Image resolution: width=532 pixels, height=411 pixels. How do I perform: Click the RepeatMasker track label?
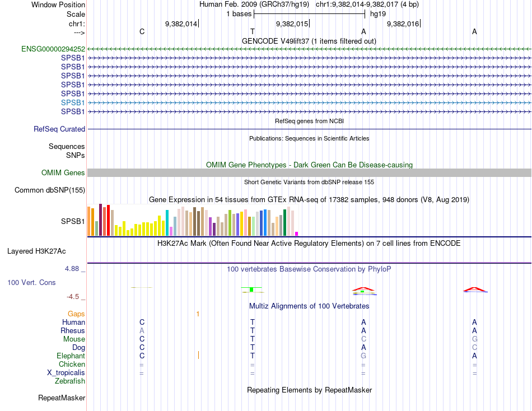[62, 398]
